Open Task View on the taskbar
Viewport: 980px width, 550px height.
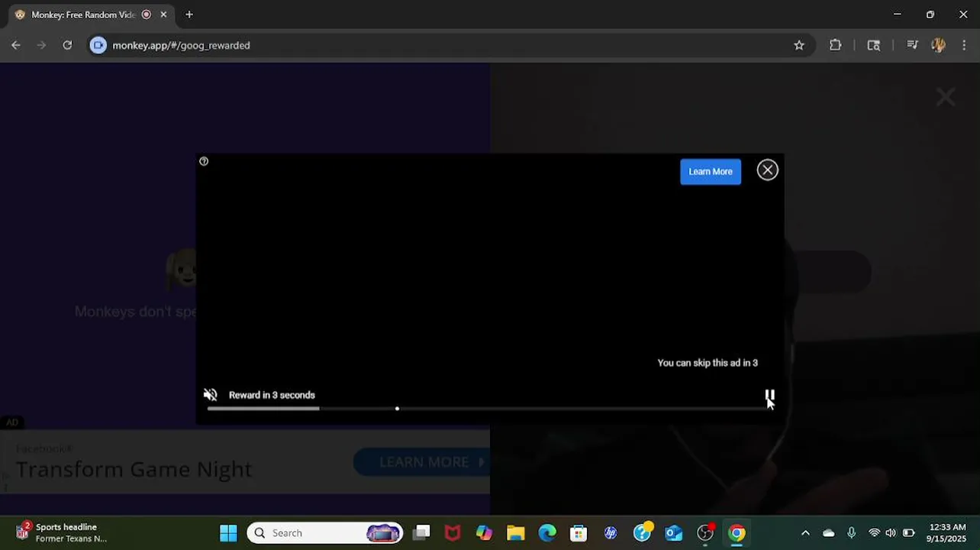tap(421, 533)
